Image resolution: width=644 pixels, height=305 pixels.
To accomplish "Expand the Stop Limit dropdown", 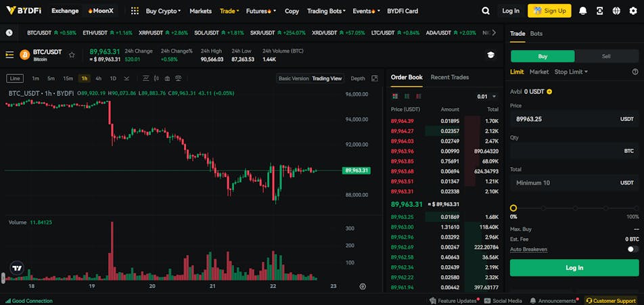I will click(x=571, y=72).
